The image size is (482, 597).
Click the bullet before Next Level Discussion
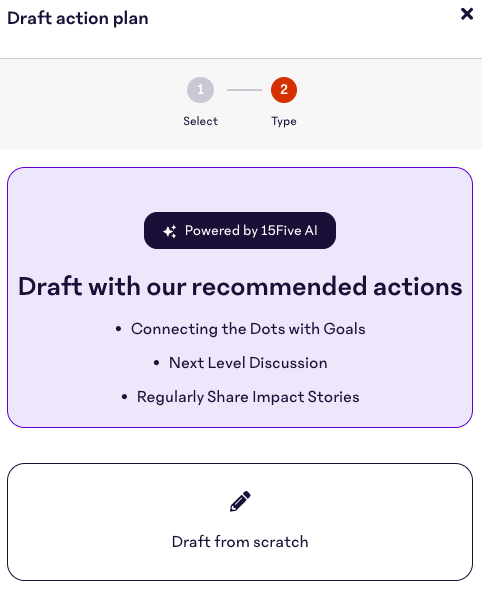click(x=156, y=363)
